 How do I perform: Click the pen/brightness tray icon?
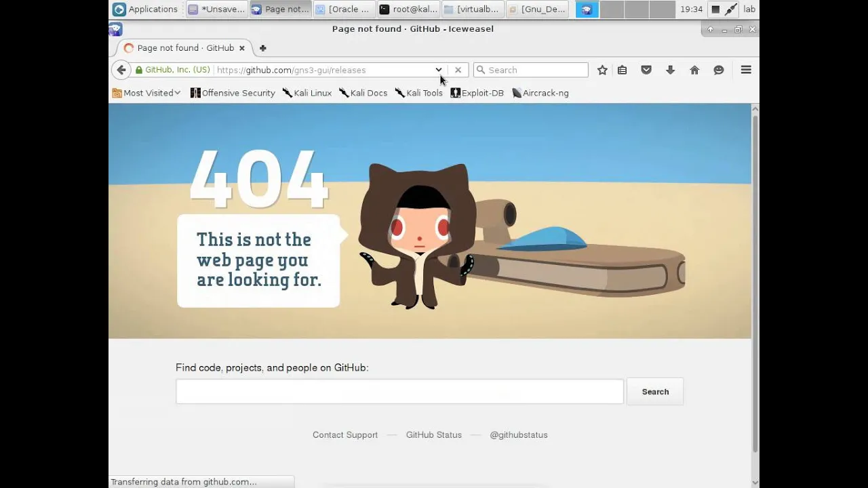730,9
